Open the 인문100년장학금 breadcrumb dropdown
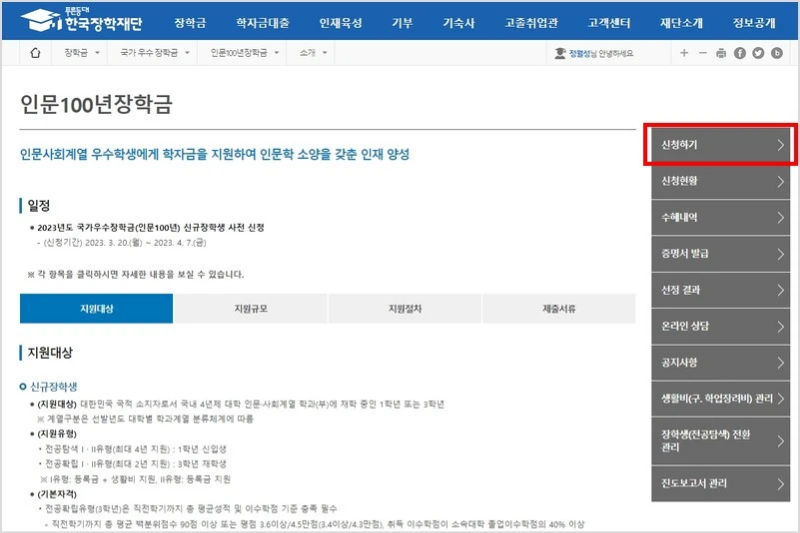 (245, 53)
